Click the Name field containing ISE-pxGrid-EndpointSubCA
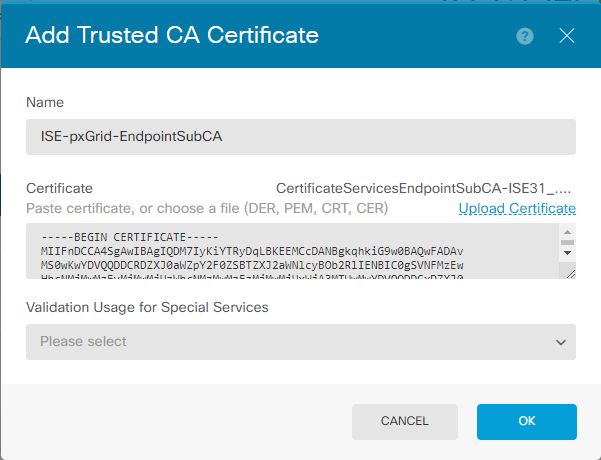 click(301, 137)
